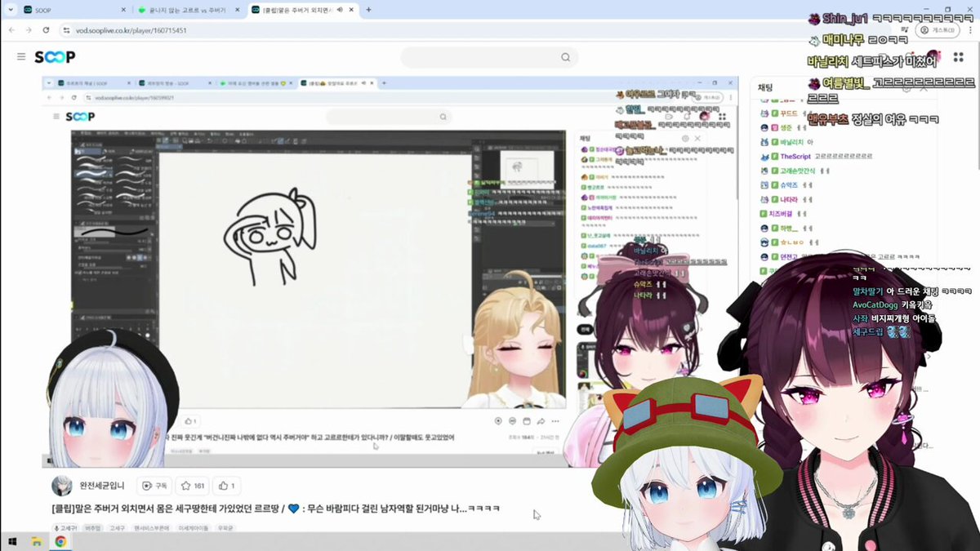The image size is (980, 551).
Task: Go forward in browser history
Action: [27, 30]
